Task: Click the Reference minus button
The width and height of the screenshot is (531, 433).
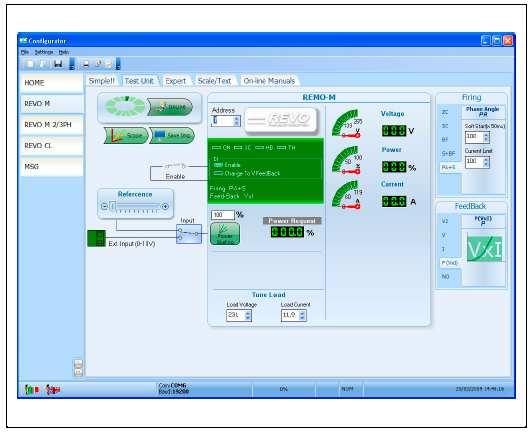Action: point(104,206)
